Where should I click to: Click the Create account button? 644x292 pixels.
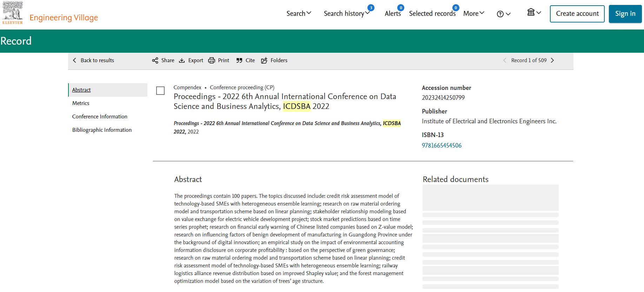point(577,14)
